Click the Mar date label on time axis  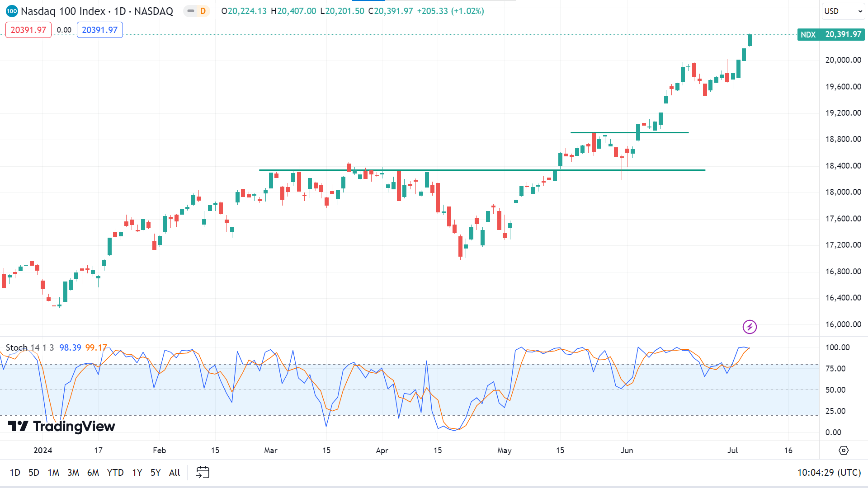pos(271,450)
